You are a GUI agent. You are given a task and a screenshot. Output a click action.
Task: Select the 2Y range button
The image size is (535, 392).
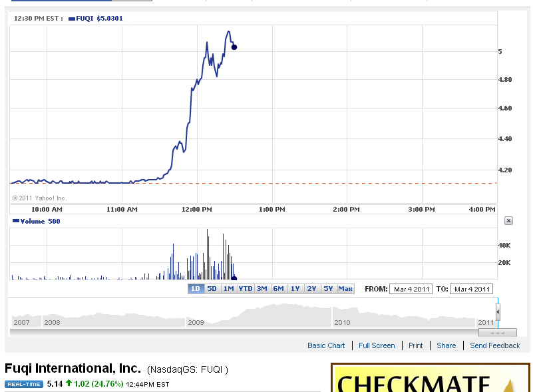click(311, 289)
